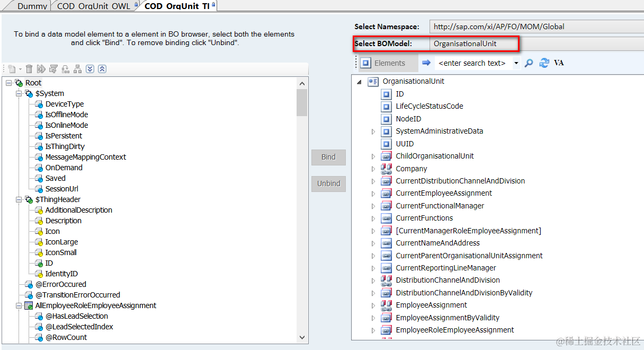The height and width of the screenshot is (350, 644).
Task: Click the @ErrorOccured field icon
Action: point(29,284)
